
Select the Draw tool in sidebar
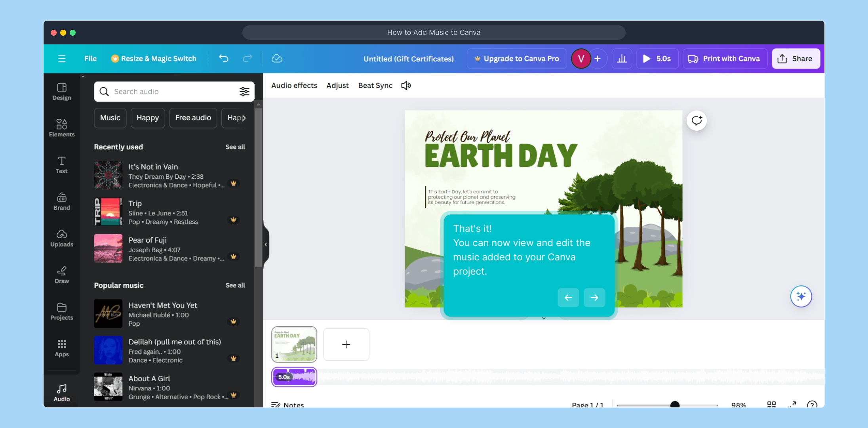pyautogui.click(x=61, y=275)
